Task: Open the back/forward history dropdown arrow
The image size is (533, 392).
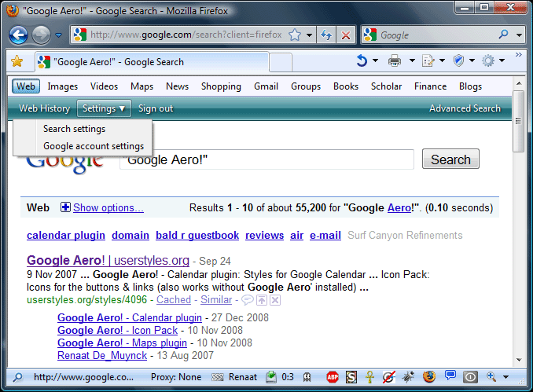Action: point(58,35)
